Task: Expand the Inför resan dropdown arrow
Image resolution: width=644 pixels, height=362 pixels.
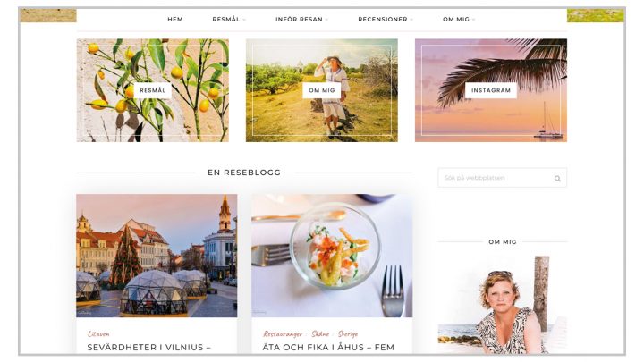Action: tap(327, 20)
